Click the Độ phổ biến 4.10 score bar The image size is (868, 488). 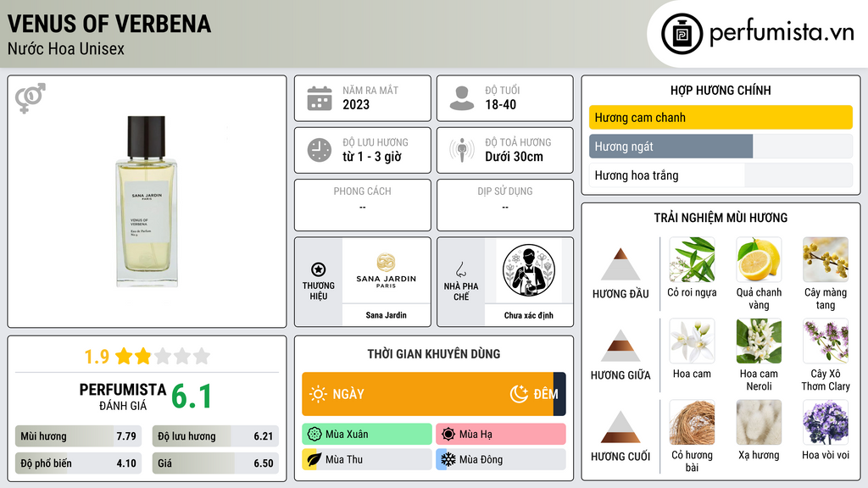click(79, 463)
